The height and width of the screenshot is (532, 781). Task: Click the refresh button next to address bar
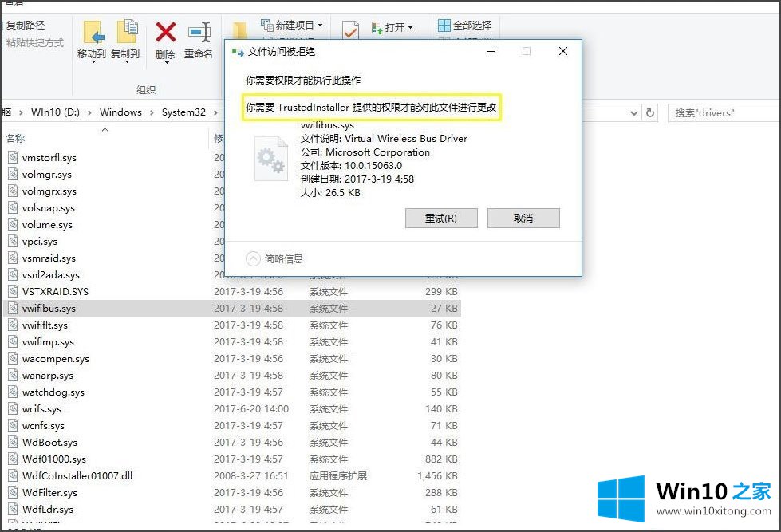pyautogui.click(x=650, y=113)
